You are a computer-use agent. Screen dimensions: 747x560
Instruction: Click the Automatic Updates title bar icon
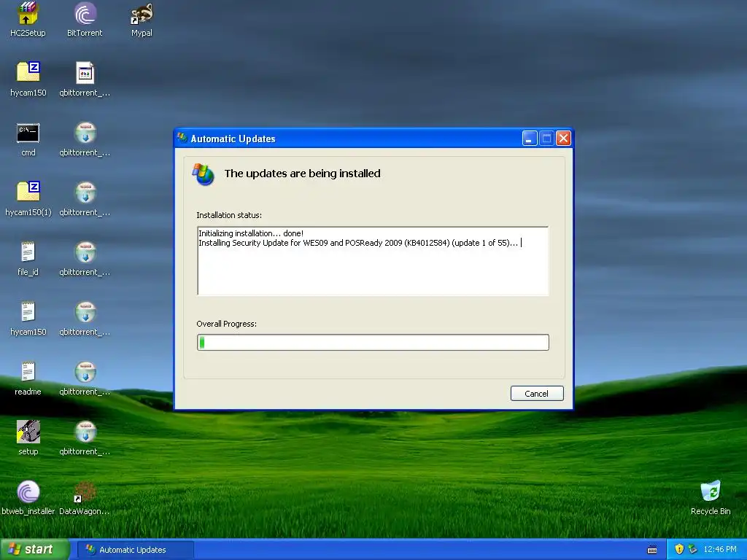tap(182, 138)
